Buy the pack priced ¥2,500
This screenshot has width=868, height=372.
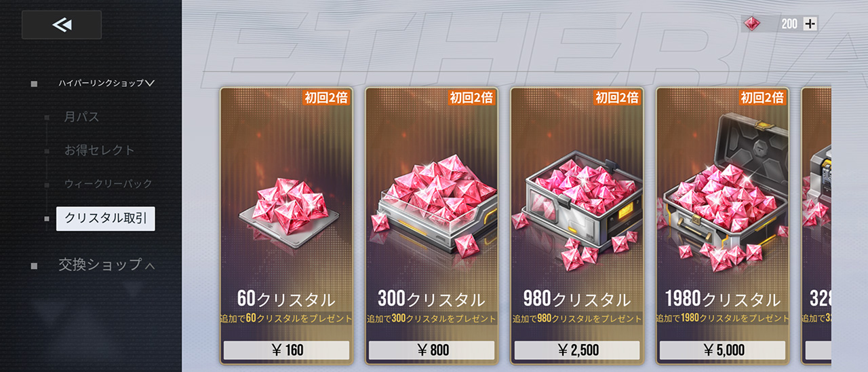click(x=577, y=350)
